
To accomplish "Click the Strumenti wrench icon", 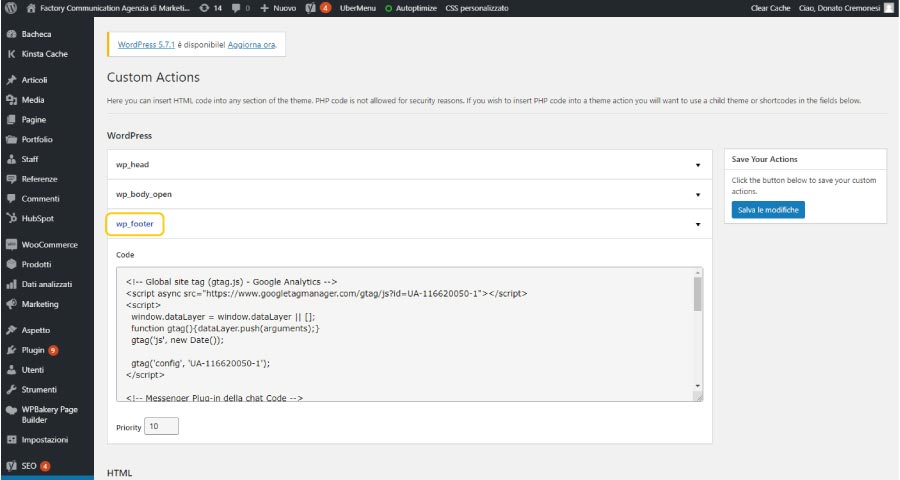I will click(x=11, y=389).
